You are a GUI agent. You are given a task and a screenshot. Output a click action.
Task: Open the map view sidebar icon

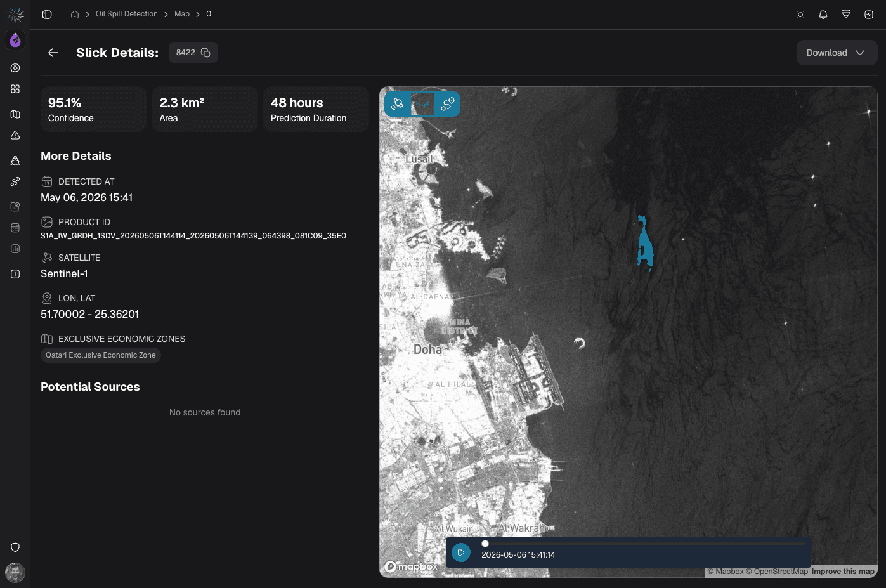[15, 114]
